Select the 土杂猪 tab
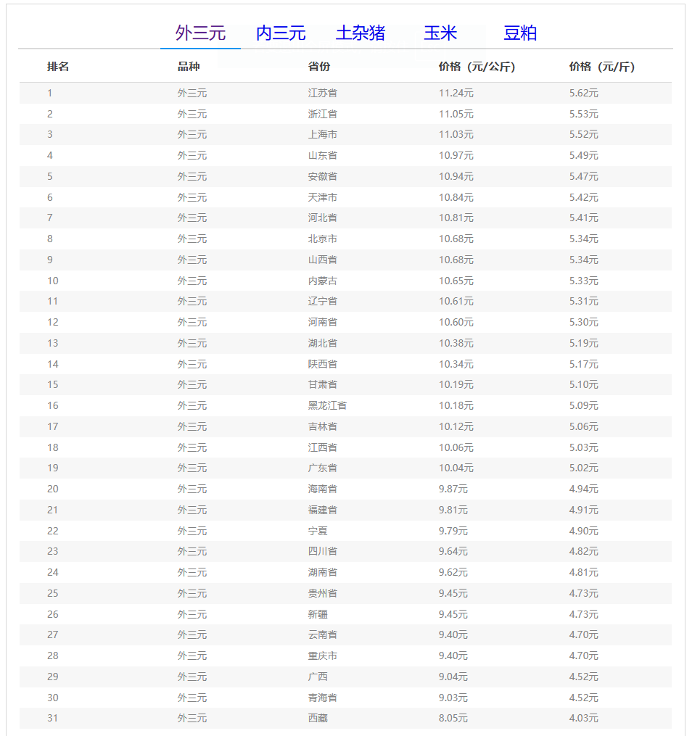 (361, 33)
